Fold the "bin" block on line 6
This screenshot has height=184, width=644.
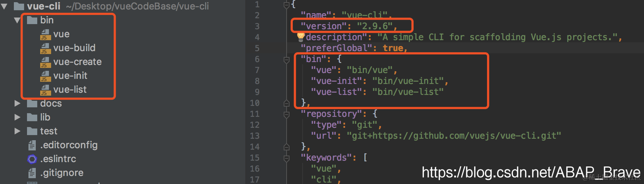tap(287, 60)
